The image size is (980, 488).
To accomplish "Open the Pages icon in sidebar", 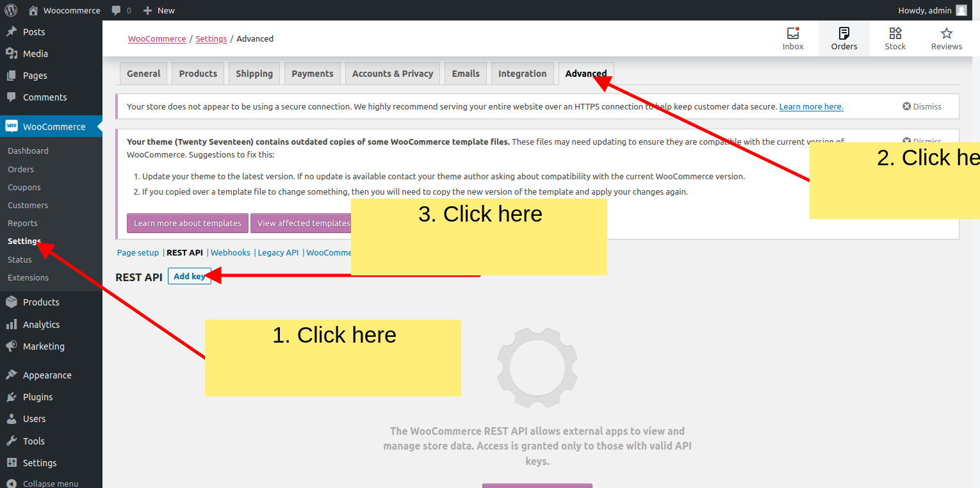I will point(12,76).
